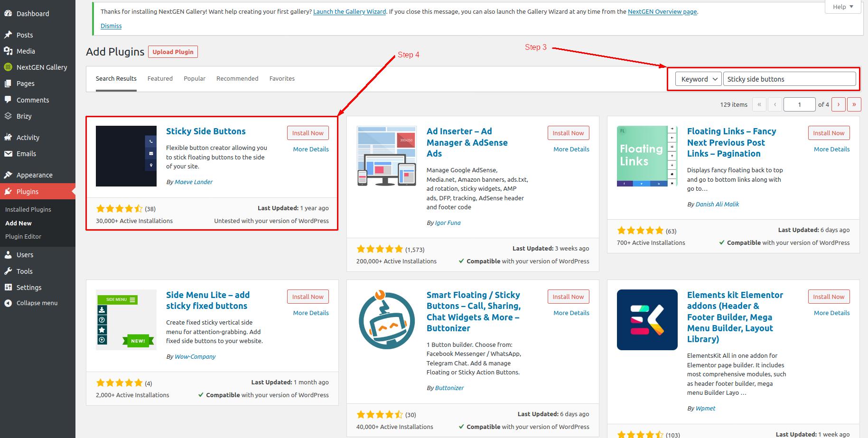The height and width of the screenshot is (438, 868).
Task: Install the Ad Inserter plugin
Action: (x=568, y=133)
